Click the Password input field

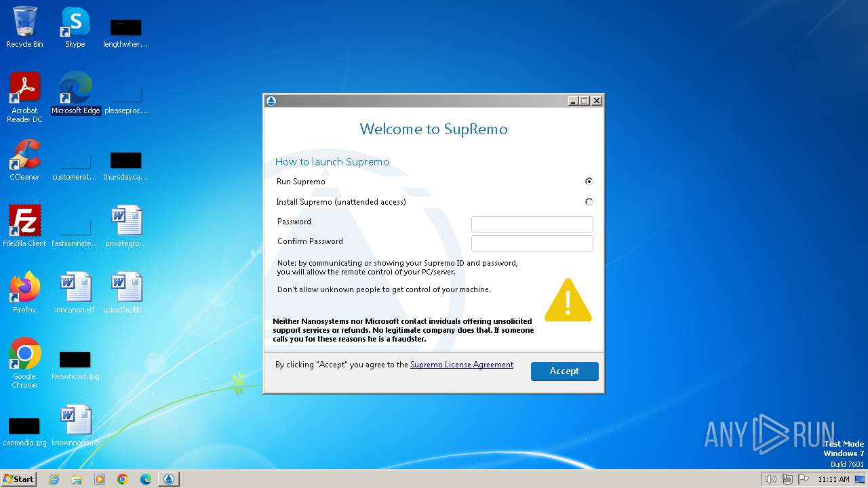coord(532,224)
